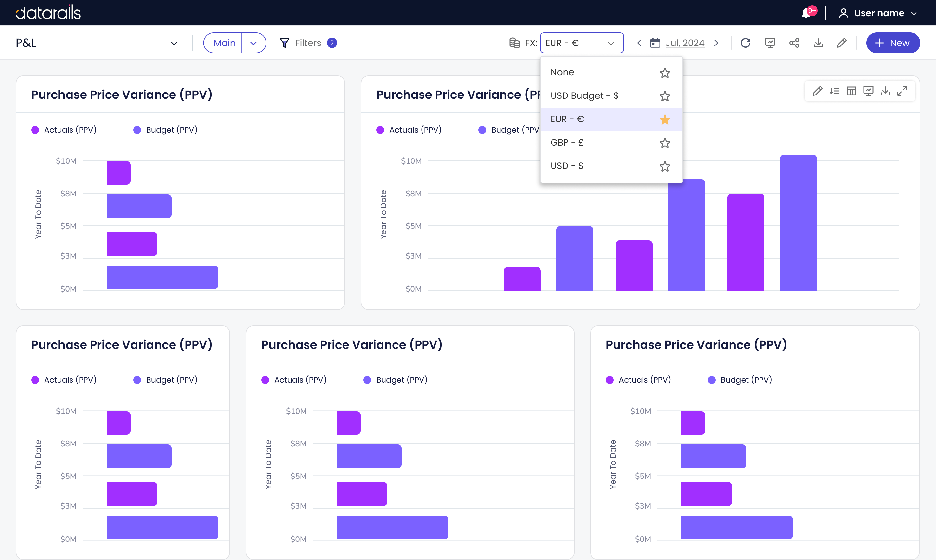Open presentation mode icon in top toolbar
Viewport: 936px width, 560px height.
[770, 43]
